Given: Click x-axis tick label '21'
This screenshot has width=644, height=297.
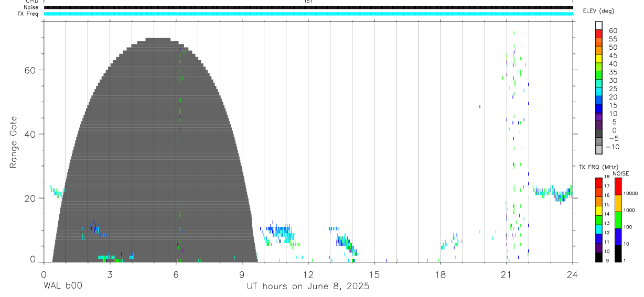Looking at the screenshot, I should (506, 274).
